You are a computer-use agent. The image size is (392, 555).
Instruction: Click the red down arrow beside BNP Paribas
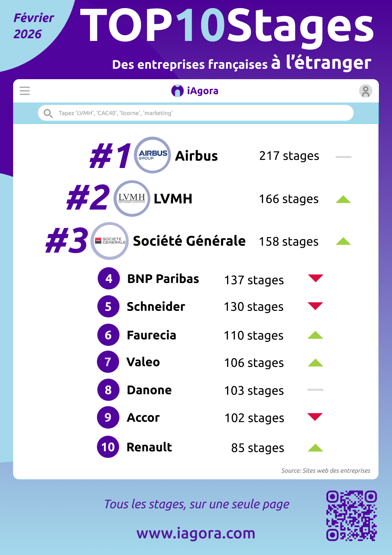316,278
